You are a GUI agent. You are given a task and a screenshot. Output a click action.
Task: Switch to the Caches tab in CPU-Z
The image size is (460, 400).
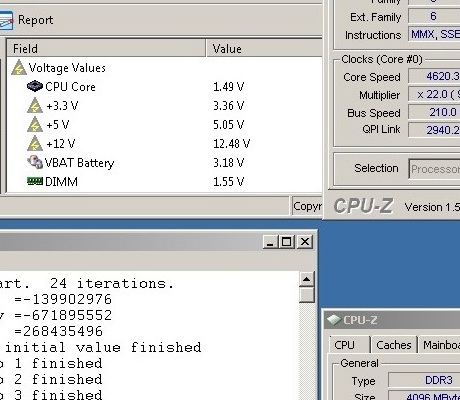(x=394, y=345)
